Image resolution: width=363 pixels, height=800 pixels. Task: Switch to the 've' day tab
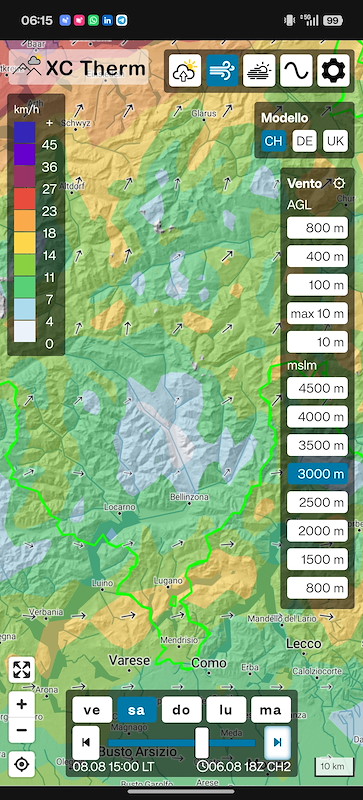92,710
